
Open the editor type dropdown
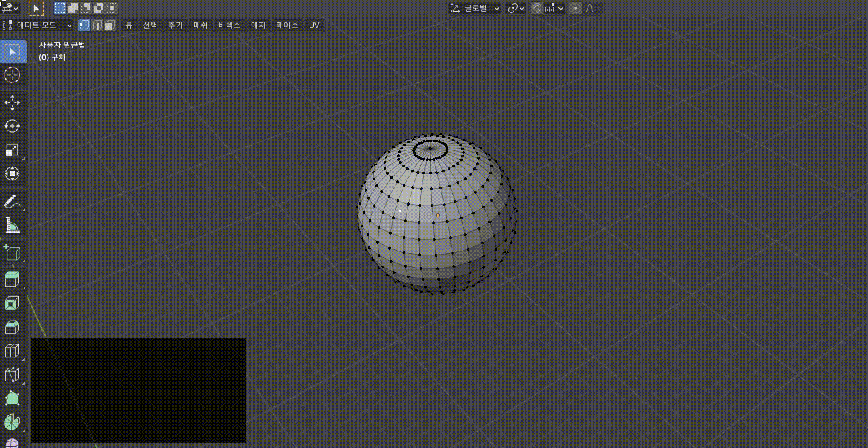coord(10,8)
